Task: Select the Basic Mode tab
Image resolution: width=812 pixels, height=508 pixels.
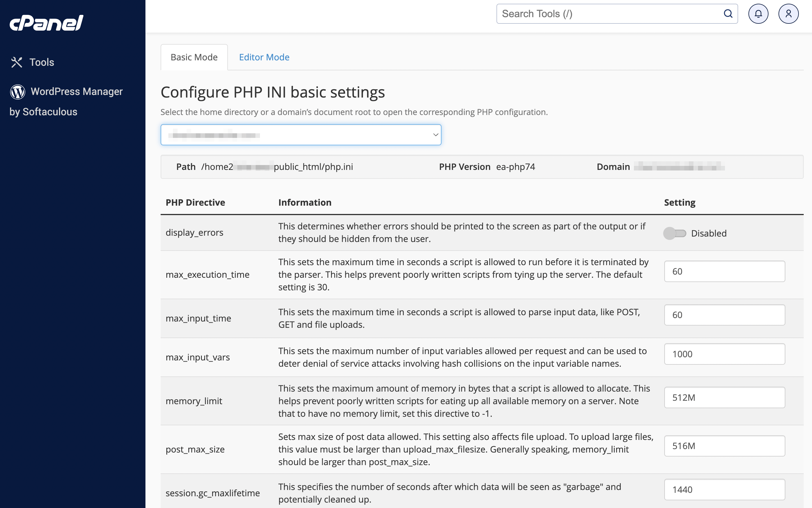Action: (194, 57)
